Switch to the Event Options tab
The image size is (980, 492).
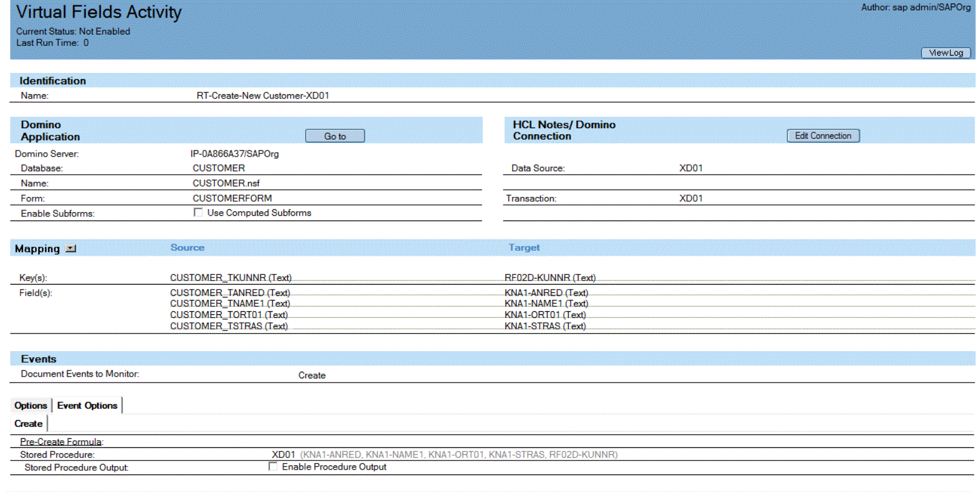(88, 406)
